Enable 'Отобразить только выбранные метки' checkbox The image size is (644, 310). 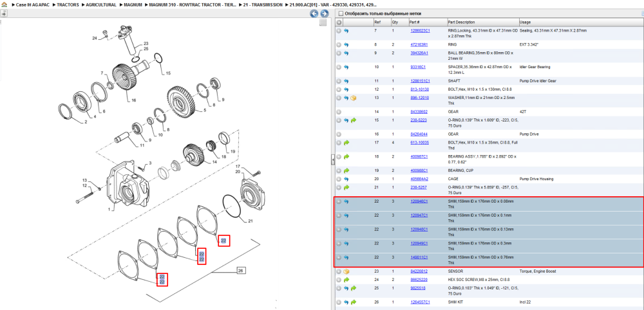point(340,14)
